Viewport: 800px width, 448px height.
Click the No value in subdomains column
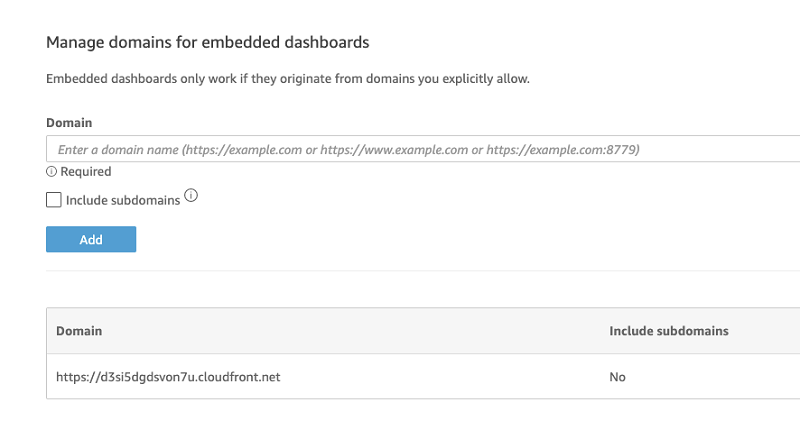[x=617, y=377]
